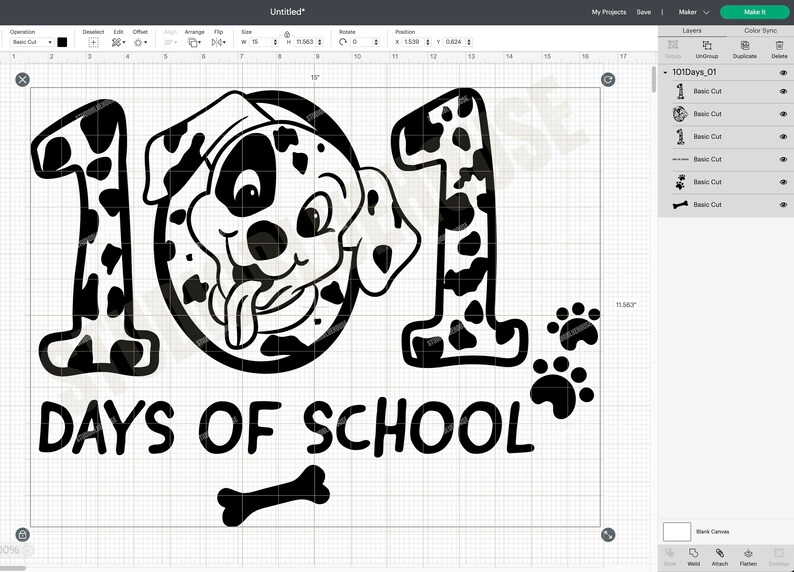Click the delete X handle on the selection

(22, 79)
